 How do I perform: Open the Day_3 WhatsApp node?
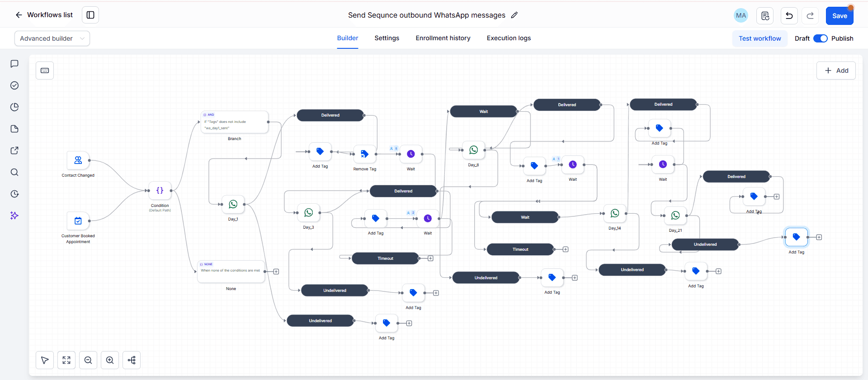(x=309, y=212)
